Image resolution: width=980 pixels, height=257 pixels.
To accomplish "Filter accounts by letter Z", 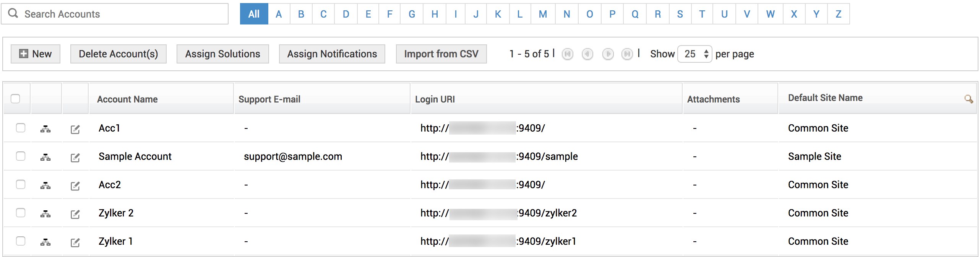I will tap(838, 14).
